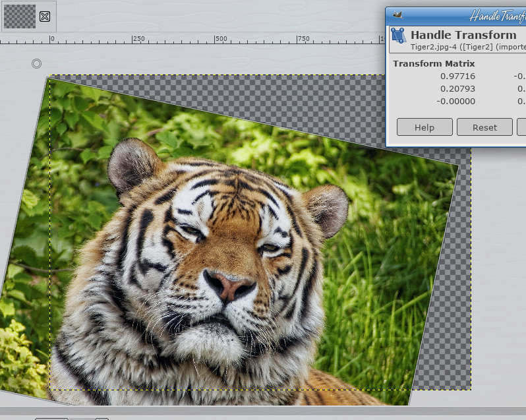Image resolution: width=526 pixels, height=420 pixels.
Task: Click the 750 mark on the horizontal ruler
Action: [303, 39]
